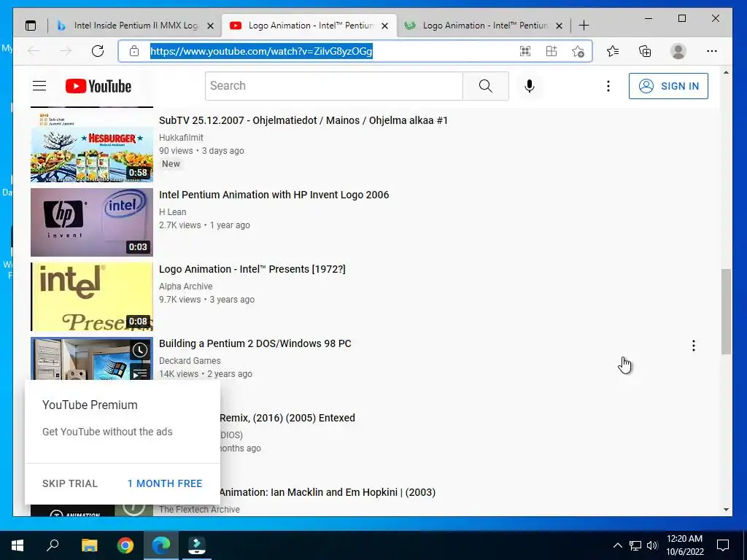The image size is (747, 560).
Task: Open Logo Animation Intel Presents video title
Action: (252, 269)
